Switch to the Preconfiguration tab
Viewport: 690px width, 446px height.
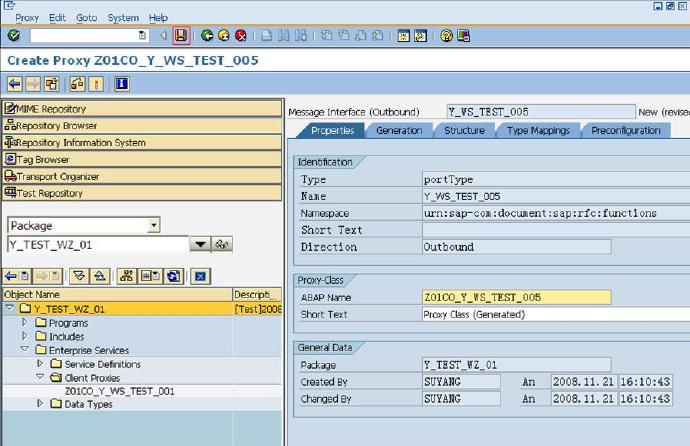click(x=626, y=131)
